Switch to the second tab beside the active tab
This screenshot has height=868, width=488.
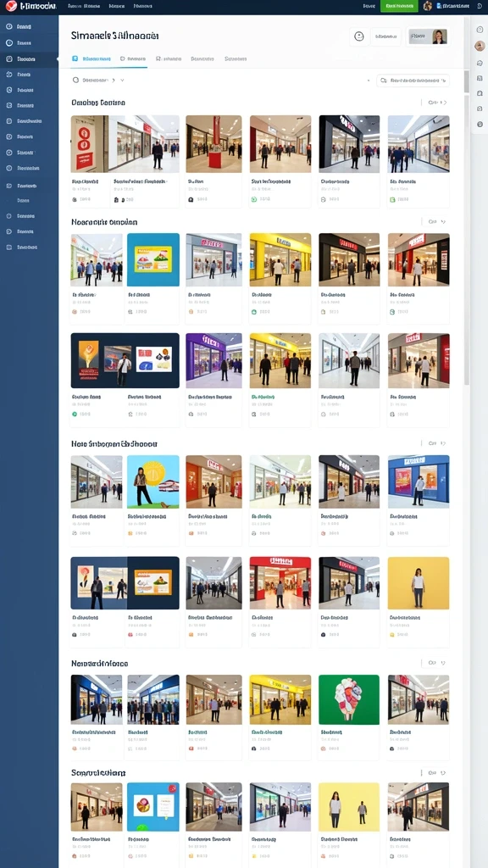point(132,58)
